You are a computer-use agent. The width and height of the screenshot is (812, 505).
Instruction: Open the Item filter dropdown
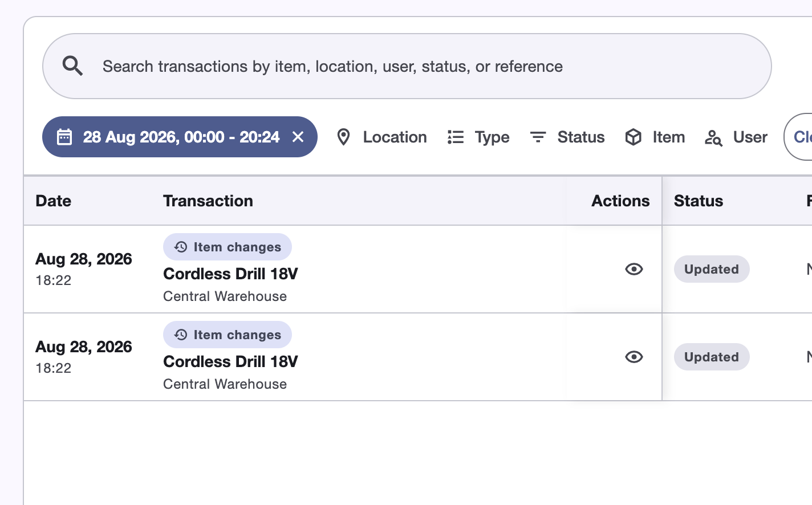tap(655, 137)
